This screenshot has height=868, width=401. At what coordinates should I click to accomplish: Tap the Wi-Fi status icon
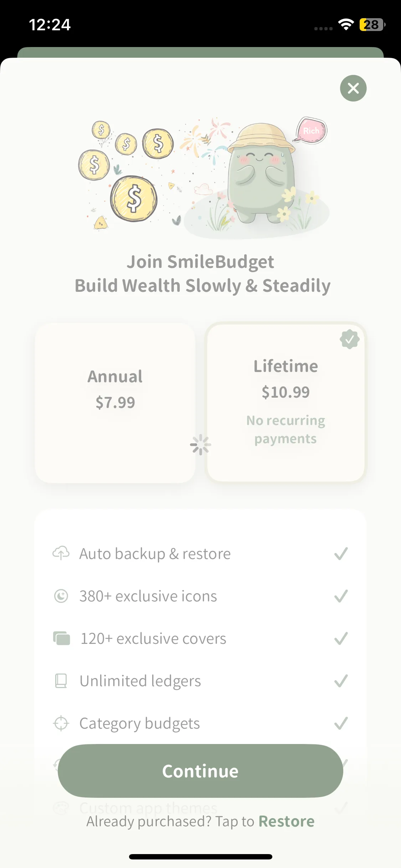pyautogui.click(x=346, y=25)
